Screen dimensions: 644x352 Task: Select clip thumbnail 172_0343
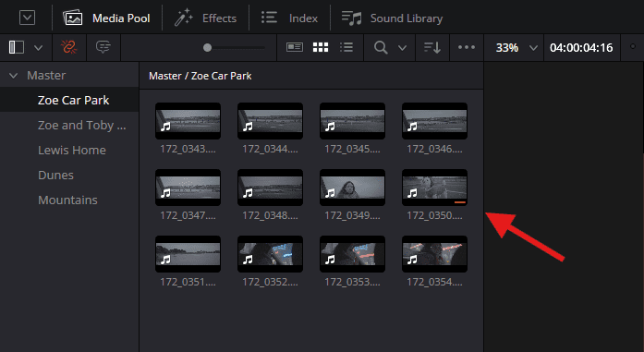click(x=188, y=121)
